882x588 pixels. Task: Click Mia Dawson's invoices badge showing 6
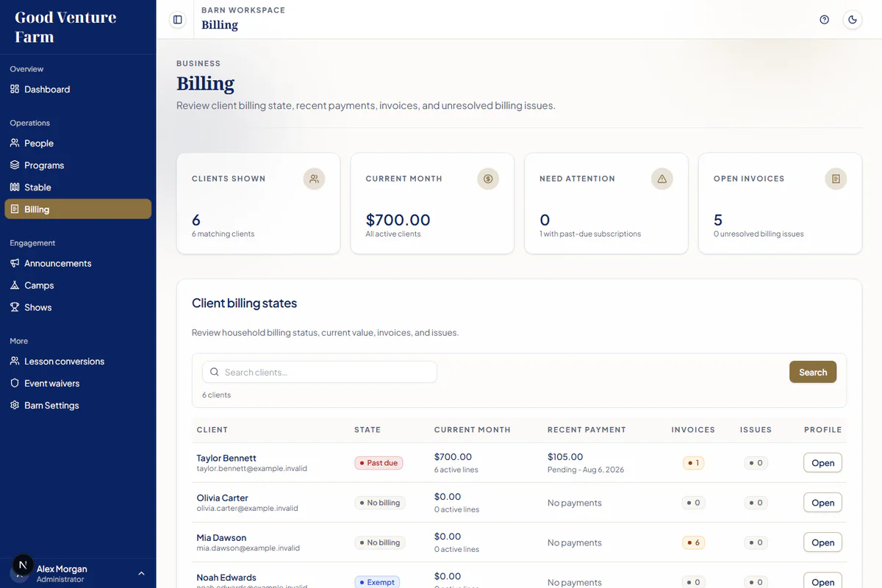pos(693,542)
